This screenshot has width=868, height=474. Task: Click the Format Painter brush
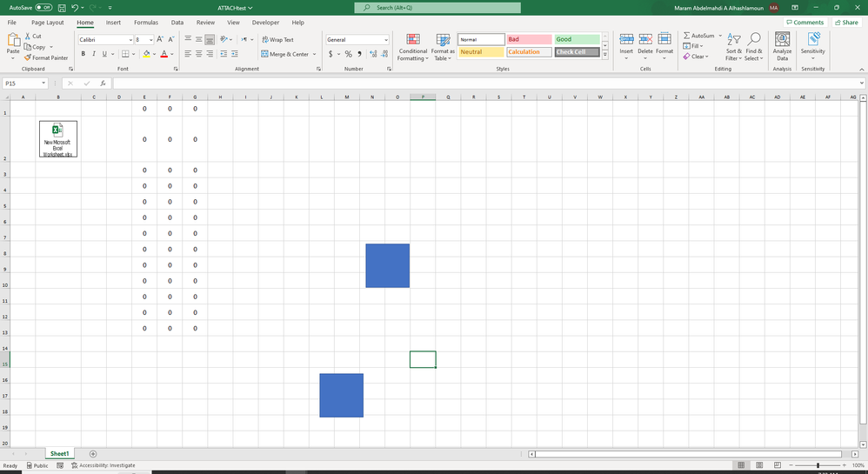point(28,57)
